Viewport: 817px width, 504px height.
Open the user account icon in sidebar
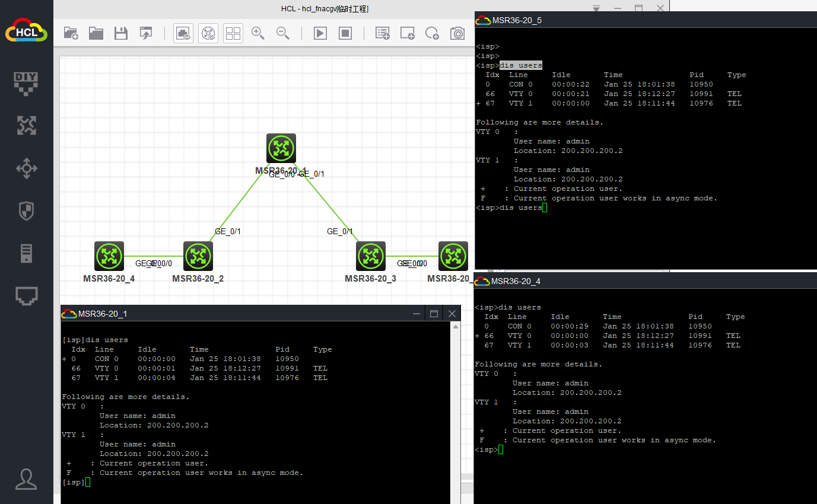pos(26,479)
